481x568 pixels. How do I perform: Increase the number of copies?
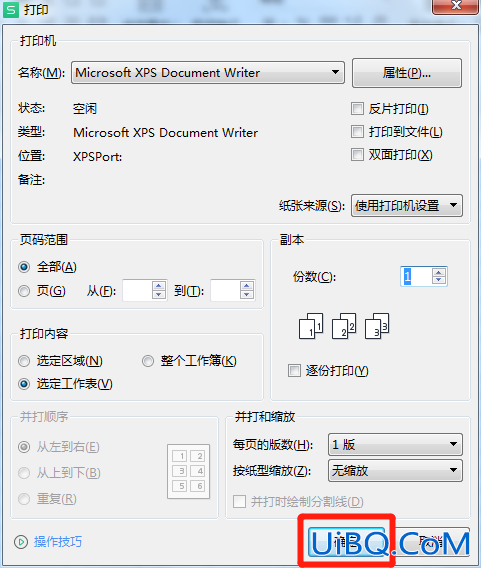pyautogui.click(x=439, y=272)
